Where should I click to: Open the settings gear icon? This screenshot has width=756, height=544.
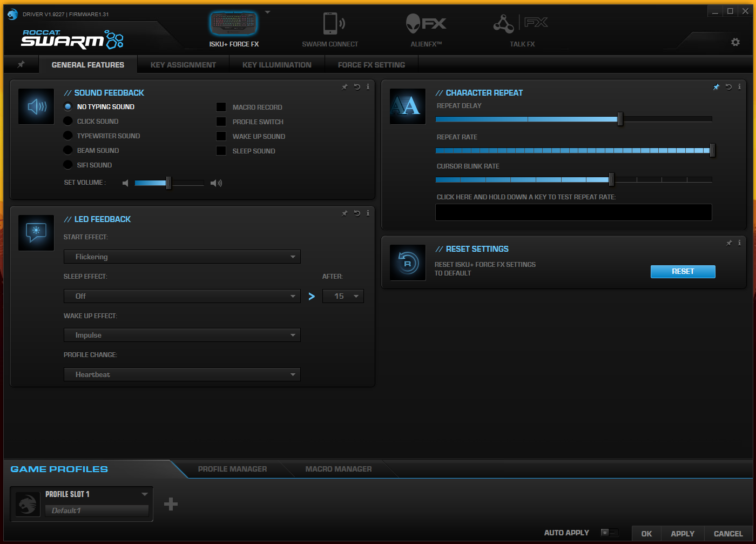(735, 42)
